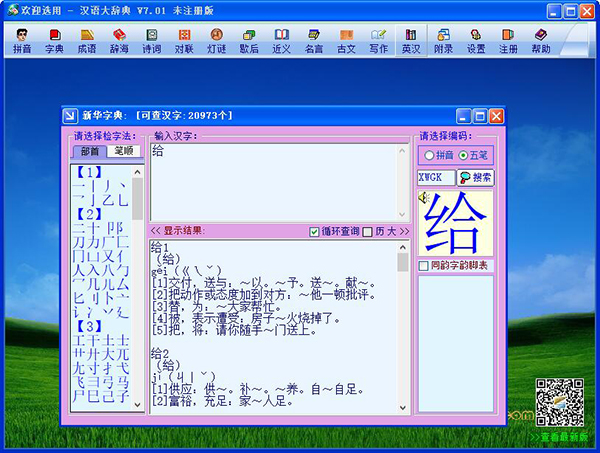Click the << arrows before 显示结果
Image resolution: width=600 pixels, height=453 pixels.
click(x=155, y=231)
